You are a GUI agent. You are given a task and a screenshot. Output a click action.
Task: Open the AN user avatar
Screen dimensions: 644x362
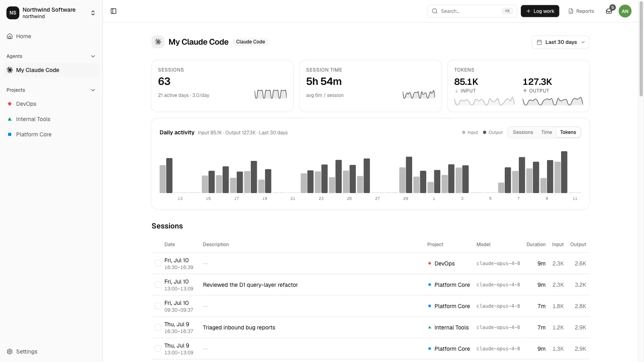pos(625,11)
